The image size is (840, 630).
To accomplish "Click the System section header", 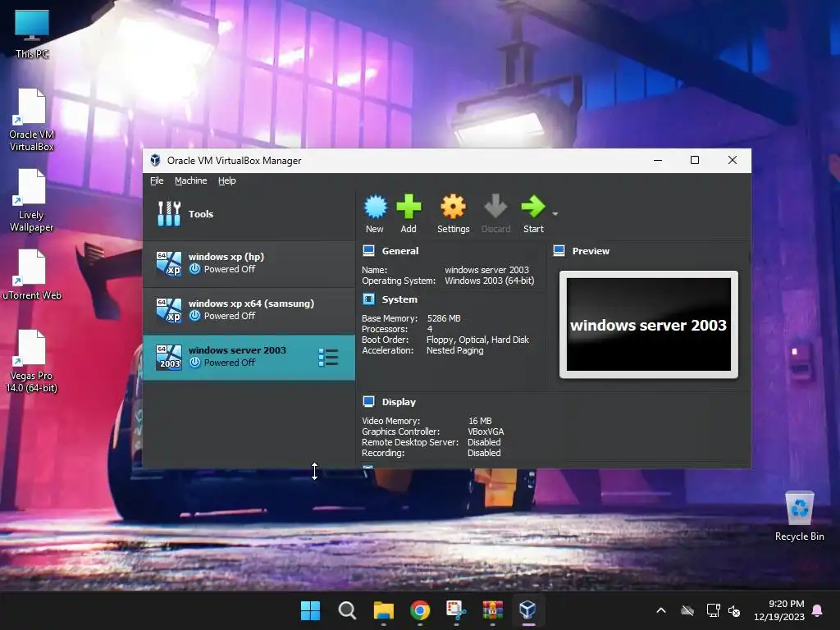I will (399, 299).
